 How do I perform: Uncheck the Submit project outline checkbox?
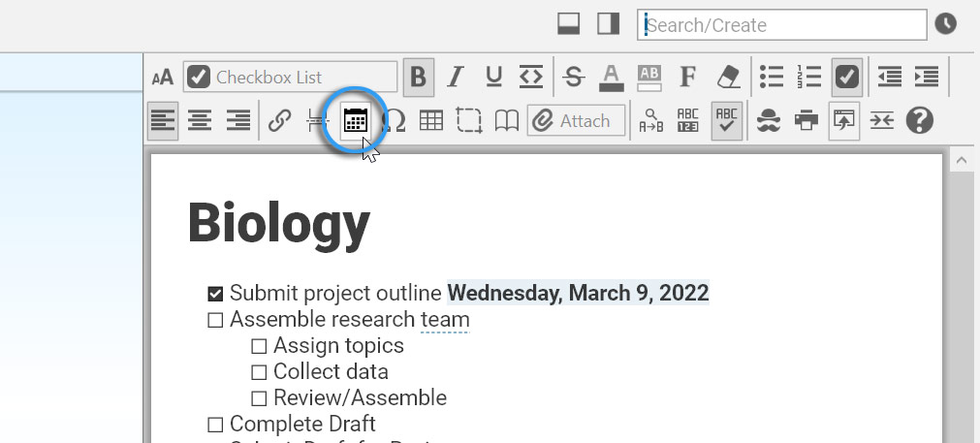point(215,294)
